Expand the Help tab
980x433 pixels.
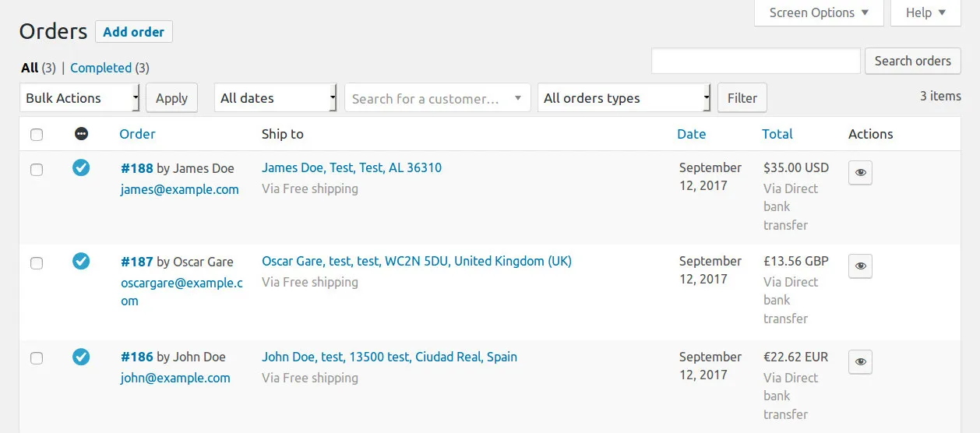[x=925, y=12]
